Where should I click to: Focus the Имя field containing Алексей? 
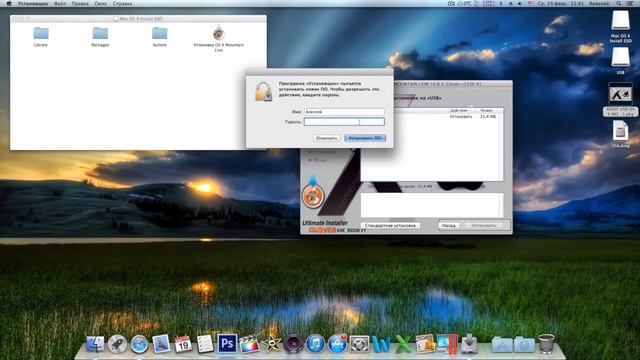tap(344, 111)
